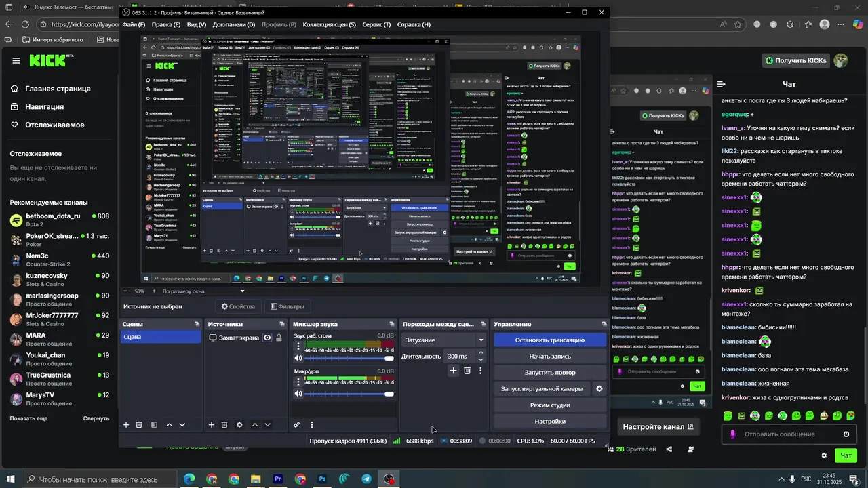Click the Фильтры filters button

288,306
